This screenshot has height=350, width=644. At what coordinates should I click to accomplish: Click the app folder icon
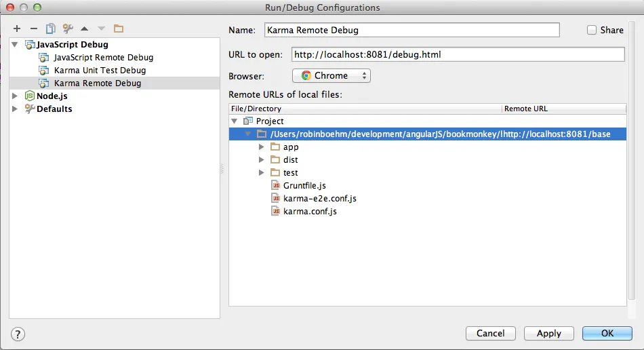tap(275, 147)
